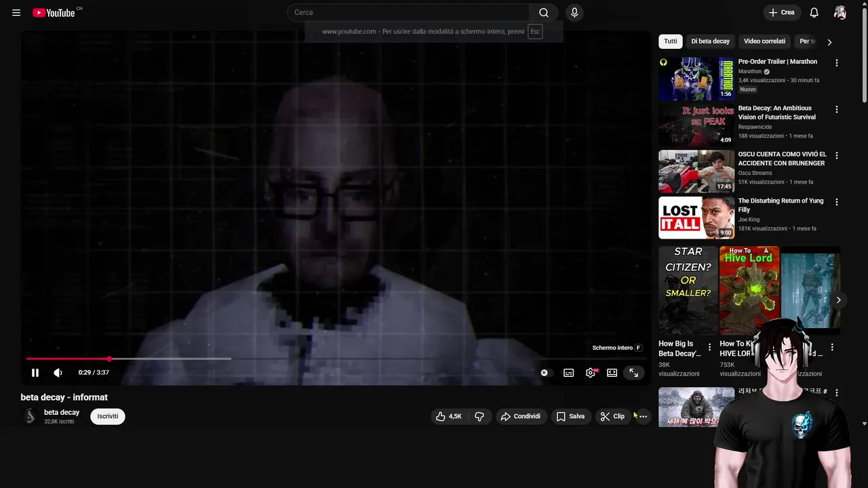Click the search magnifier button

tap(544, 12)
